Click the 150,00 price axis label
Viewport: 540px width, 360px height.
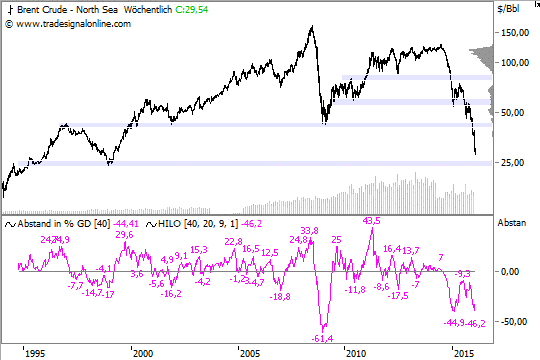515,33
